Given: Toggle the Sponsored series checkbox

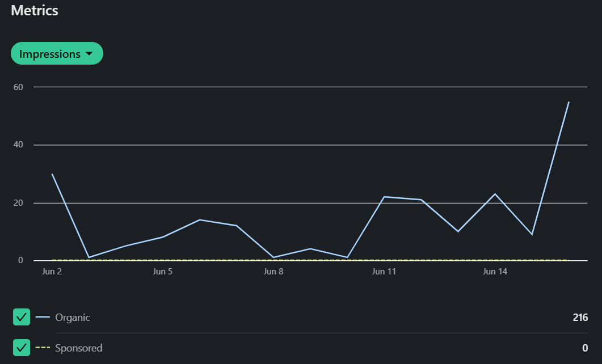Looking at the screenshot, I should (x=22, y=348).
